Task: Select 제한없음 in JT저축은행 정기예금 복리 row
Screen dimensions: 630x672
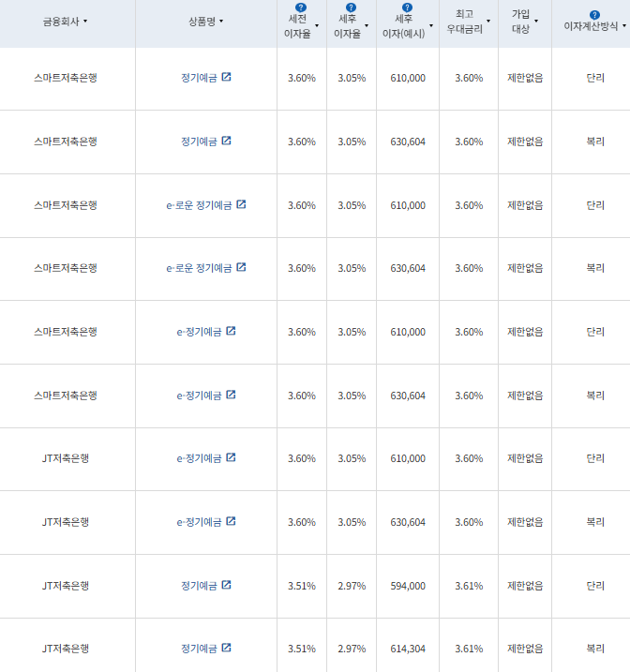Action: tap(525, 649)
